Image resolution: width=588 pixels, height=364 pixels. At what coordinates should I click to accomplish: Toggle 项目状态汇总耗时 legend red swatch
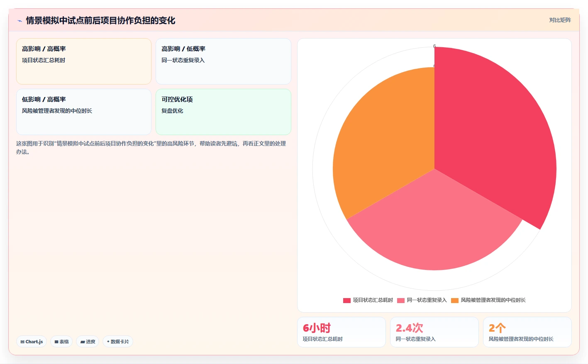point(347,300)
